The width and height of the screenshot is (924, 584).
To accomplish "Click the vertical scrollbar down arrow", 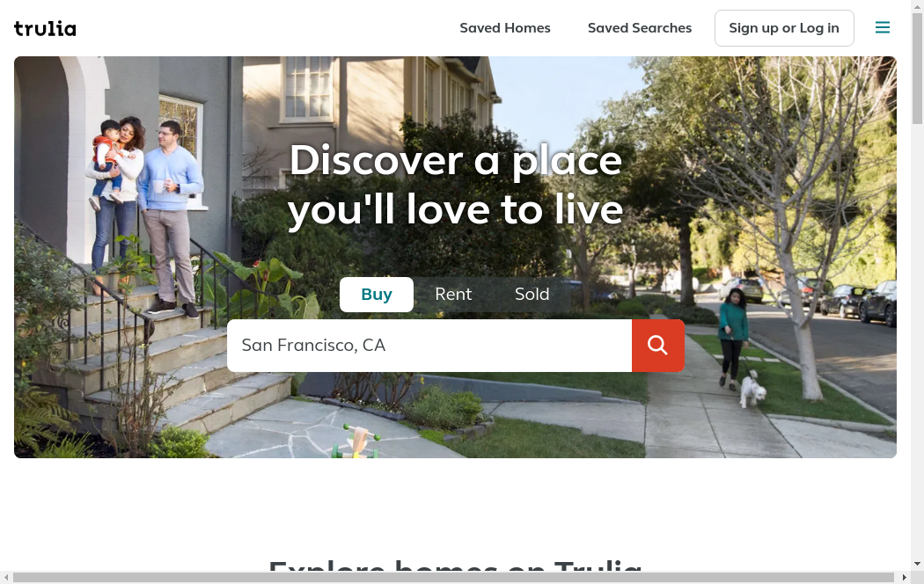I will tap(917, 564).
